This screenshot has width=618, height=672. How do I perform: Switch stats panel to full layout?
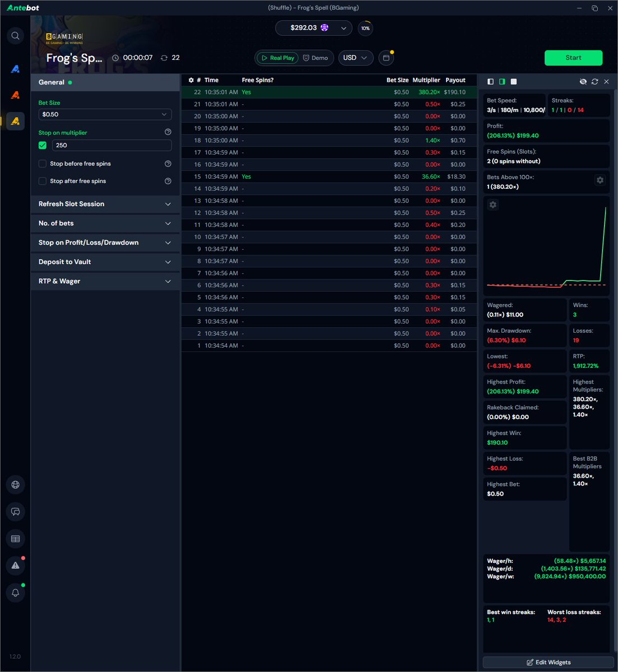click(x=514, y=82)
